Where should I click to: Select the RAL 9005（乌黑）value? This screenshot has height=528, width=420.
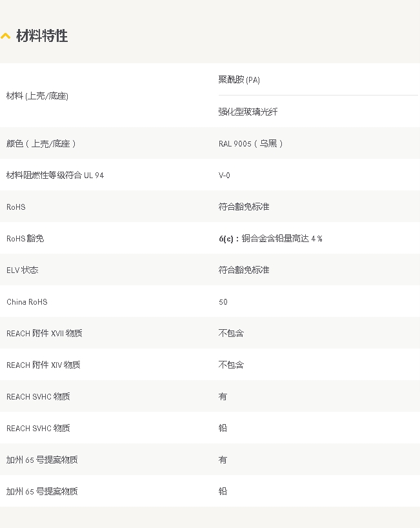click(251, 144)
